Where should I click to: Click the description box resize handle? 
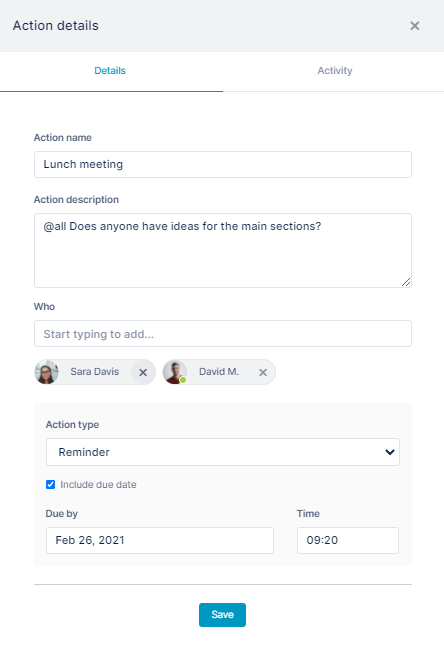click(406, 282)
